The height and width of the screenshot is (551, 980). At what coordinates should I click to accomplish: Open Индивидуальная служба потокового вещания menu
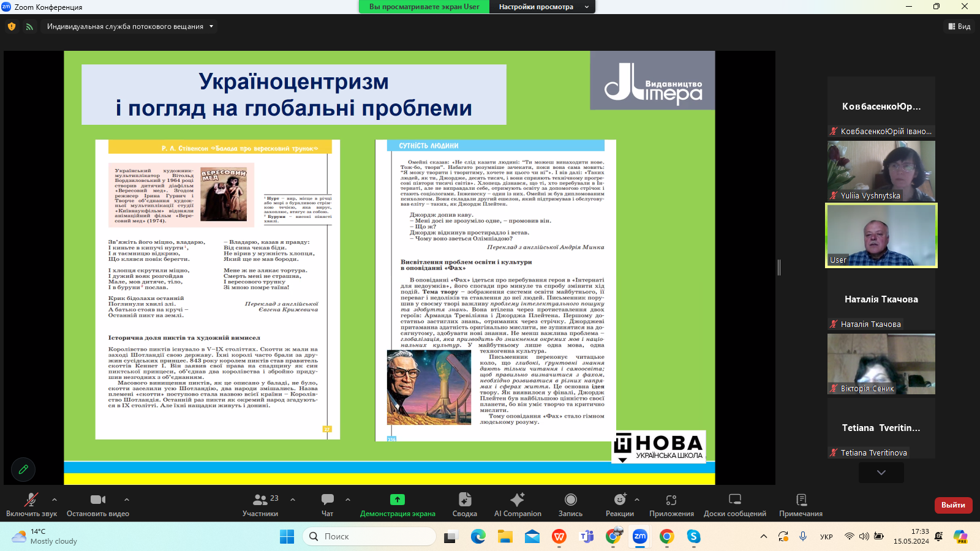tap(130, 26)
